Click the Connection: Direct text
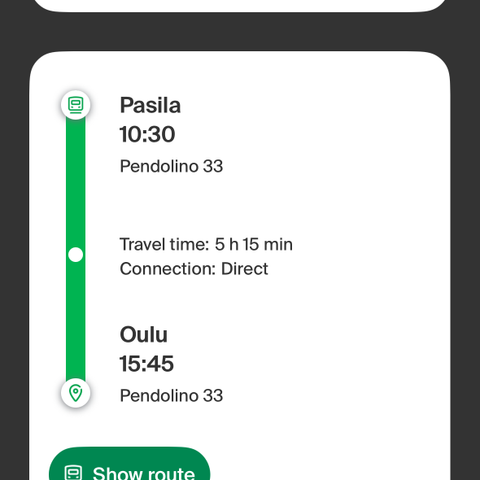Viewport: 480px width, 480px height. (x=194, y=269)
